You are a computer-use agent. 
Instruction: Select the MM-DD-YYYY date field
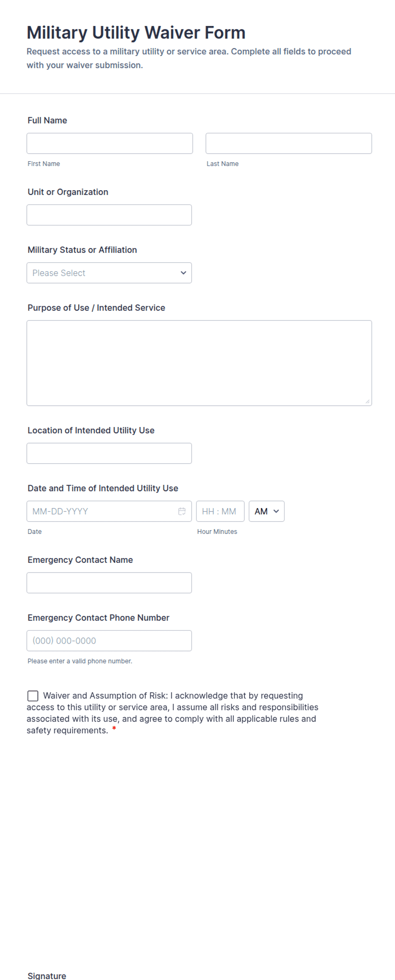(102, 511)
